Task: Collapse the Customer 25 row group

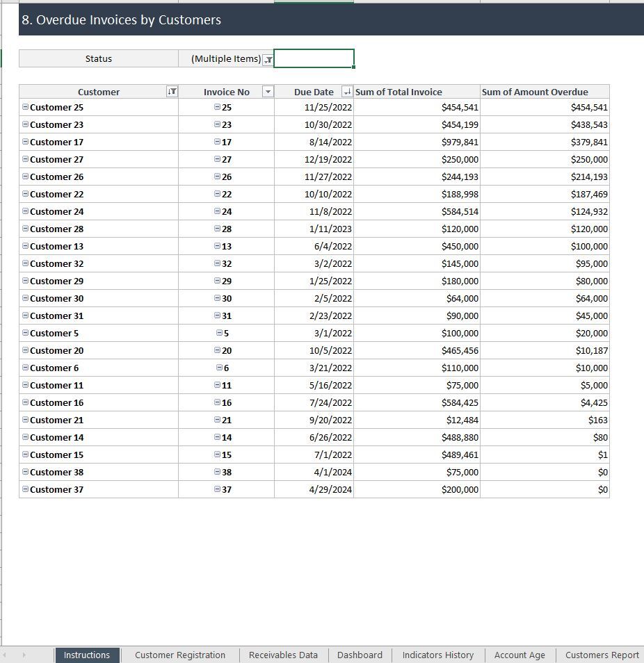Action: pyautogui.click(x=26, y=107)
